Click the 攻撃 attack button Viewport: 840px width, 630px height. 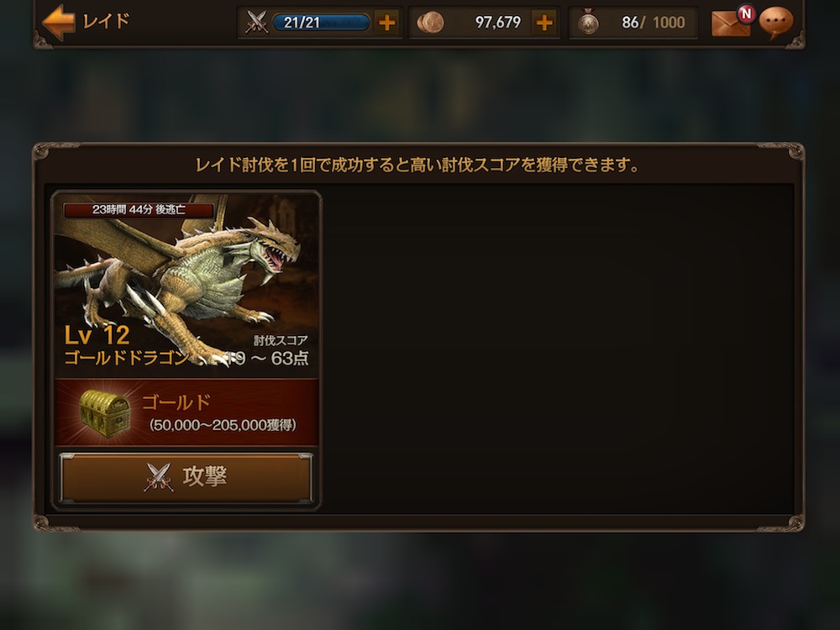point(186,477)
